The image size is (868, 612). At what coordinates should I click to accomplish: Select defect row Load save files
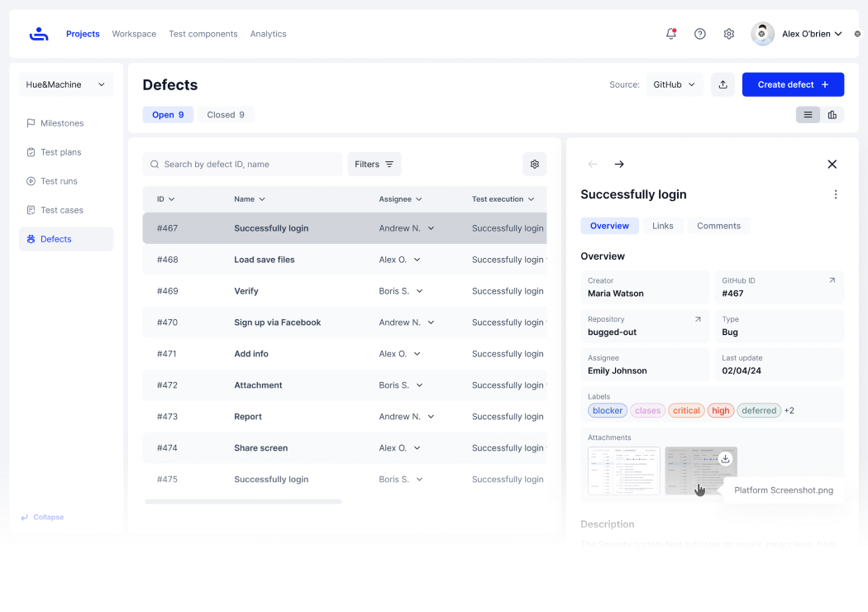coord(345,259)
